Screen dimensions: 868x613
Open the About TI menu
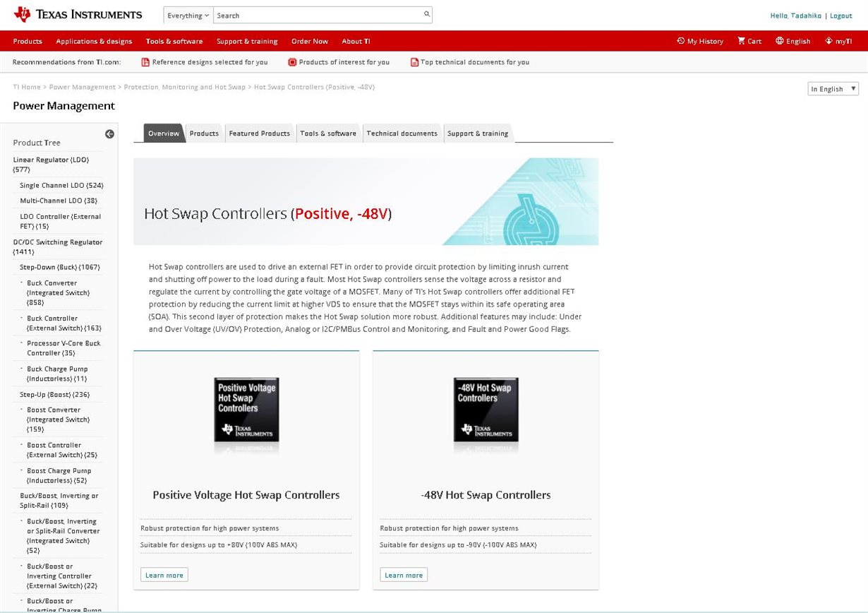[x=356, y=41]
